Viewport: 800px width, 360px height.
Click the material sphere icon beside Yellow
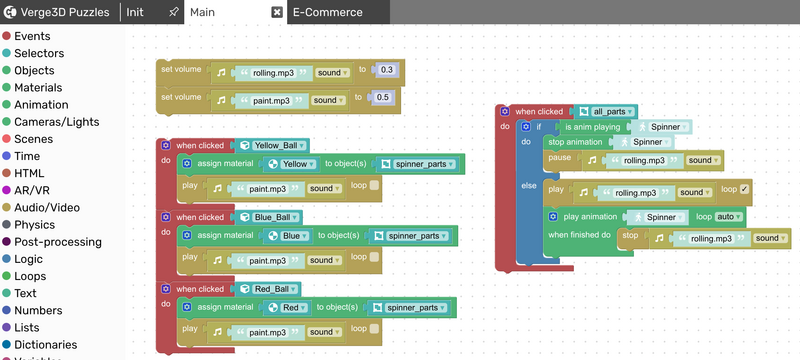(x=273, y=164)
